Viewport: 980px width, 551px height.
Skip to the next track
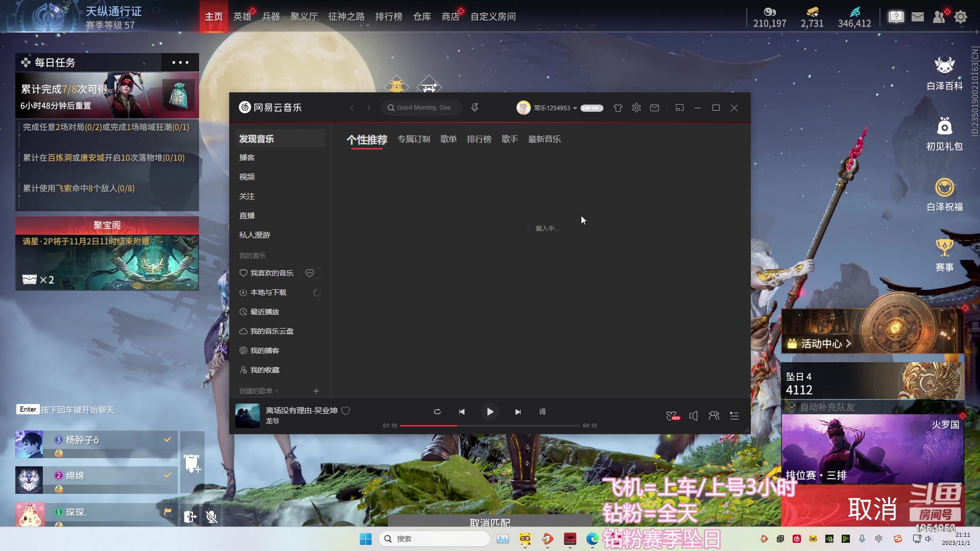click(x=518, y=412)
